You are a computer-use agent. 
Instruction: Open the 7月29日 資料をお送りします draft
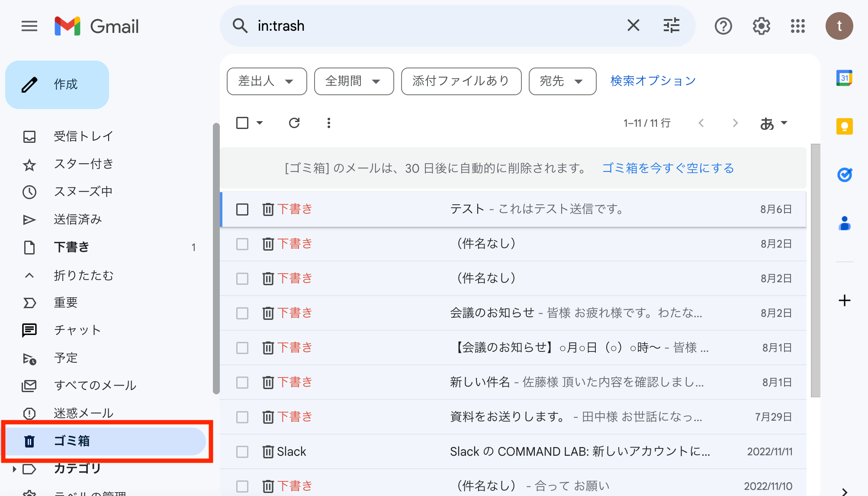pos(513,417)
